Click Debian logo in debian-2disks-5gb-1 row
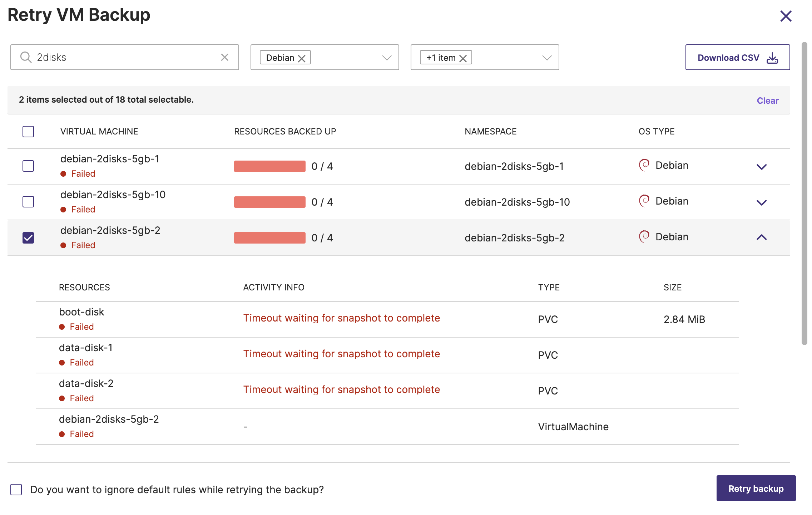Screen dimensions: 812x515 click(644, 165)
